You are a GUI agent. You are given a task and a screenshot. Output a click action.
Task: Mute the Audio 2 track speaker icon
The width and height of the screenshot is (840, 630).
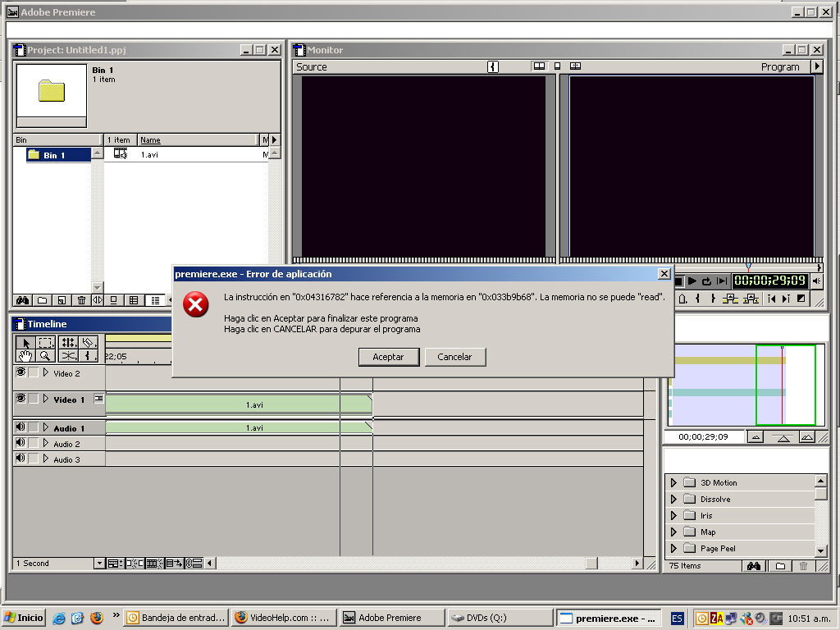pyautogui.click(x=21, y=442)
